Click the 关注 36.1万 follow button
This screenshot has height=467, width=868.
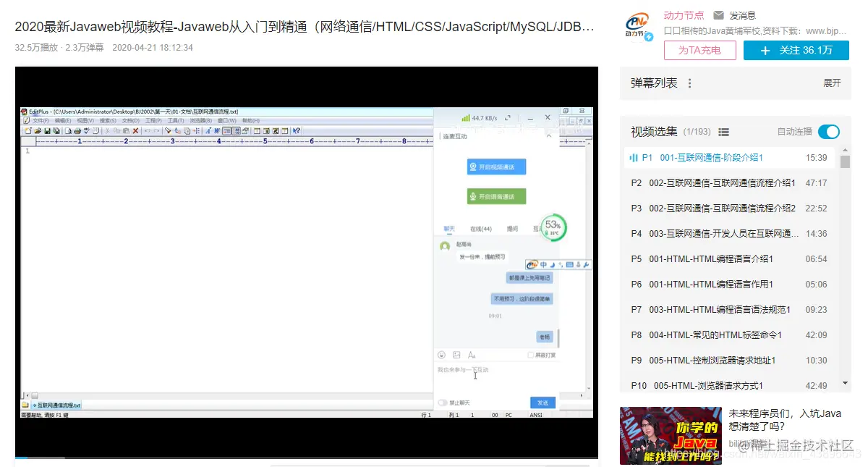(796, 50)
